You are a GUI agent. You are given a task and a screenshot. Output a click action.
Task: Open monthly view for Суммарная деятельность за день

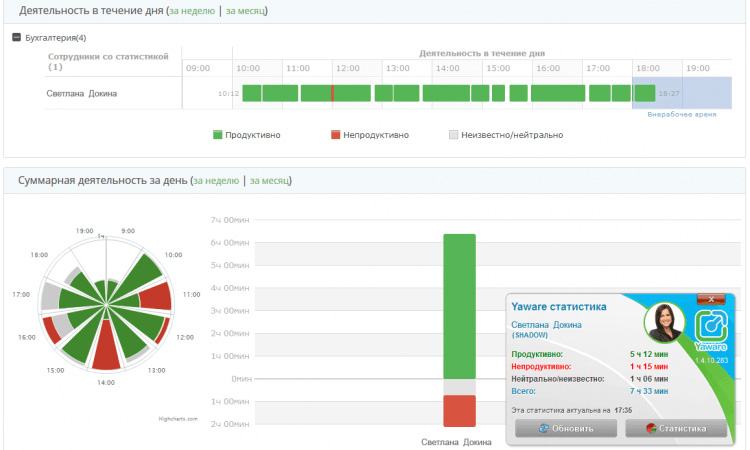[270, 180]
